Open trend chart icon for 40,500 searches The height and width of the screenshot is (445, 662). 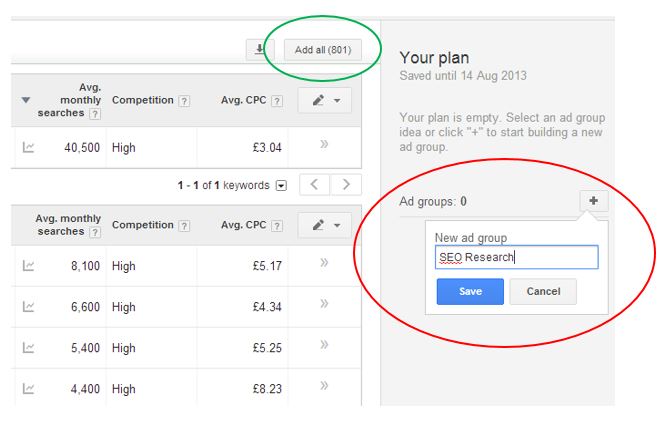[x=28, y=147]
